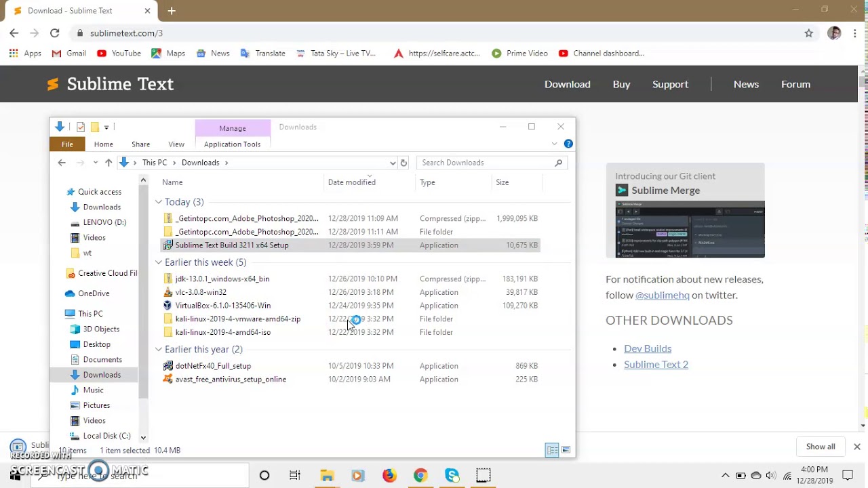868x488 pixels.
Task: Click the Explorer back arrow
Action: click(62, 163)
